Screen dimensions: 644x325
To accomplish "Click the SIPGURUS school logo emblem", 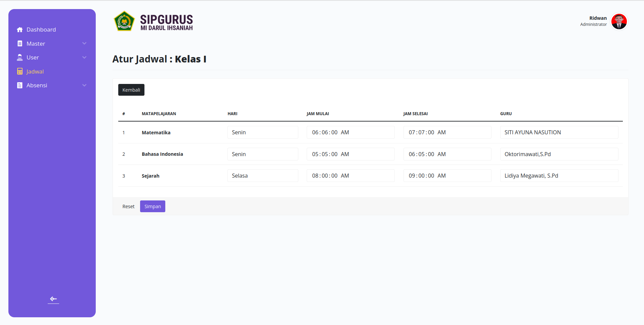I will point(124,21).
